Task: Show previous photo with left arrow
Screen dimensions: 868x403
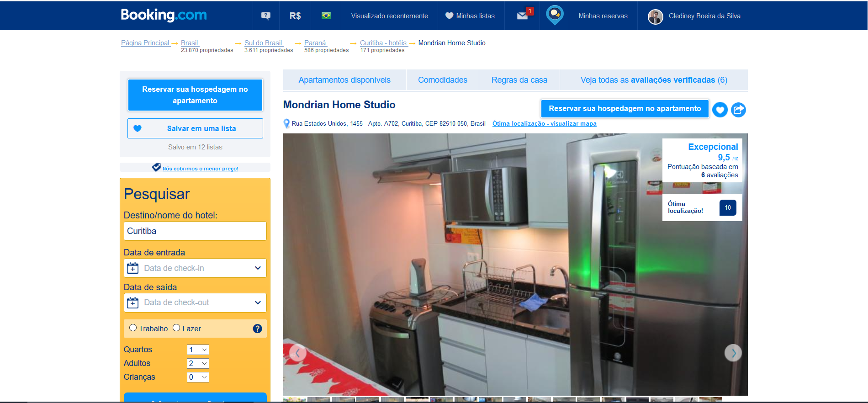Action: click(x=298, y=353)
